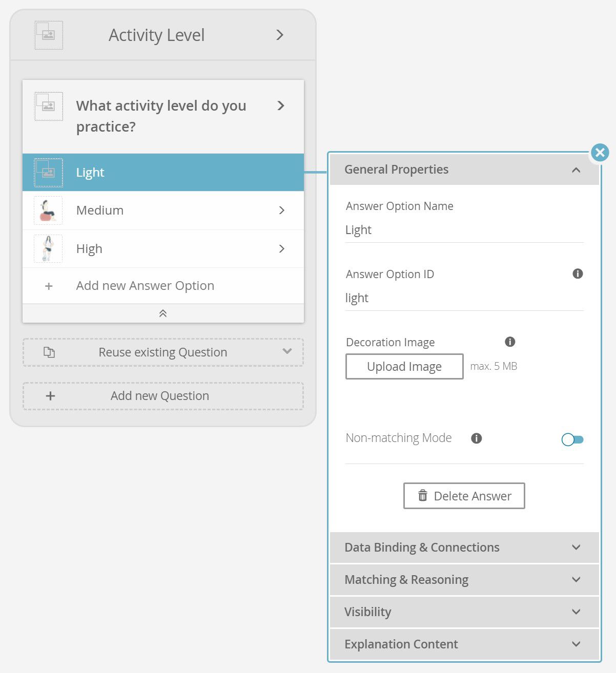Click the Decoration Image info icon
Viewport: 616px width, 673px height.
point(510,342)
